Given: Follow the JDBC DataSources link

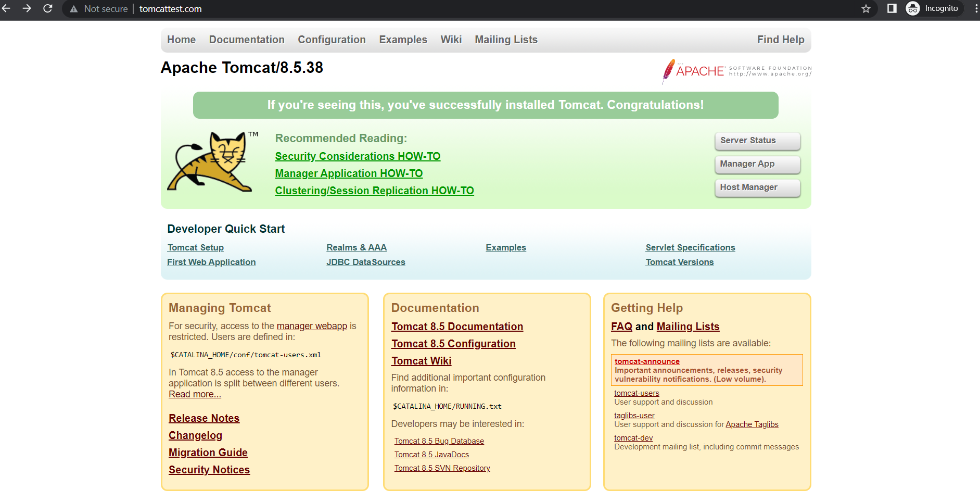Looking at the screenshot, I should click(365, 262).
